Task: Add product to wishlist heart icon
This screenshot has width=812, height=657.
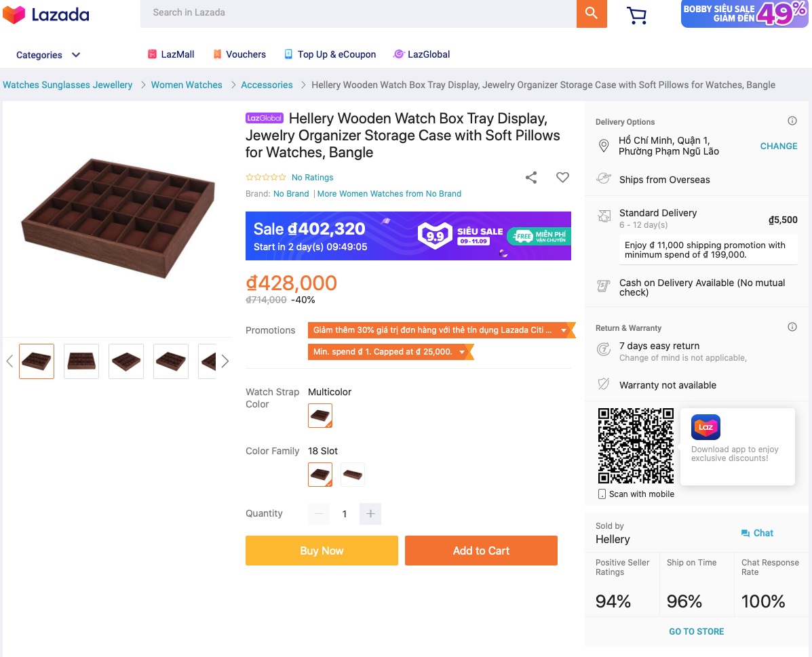Action: point(562,178)
